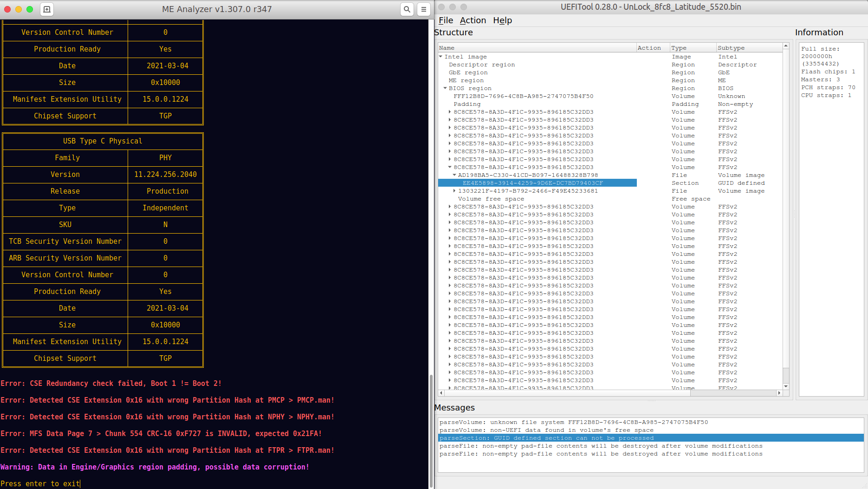Click the horizontal scroll right arrow
The width and height of the screenshot is (868, 489).
tap(779, 393)
